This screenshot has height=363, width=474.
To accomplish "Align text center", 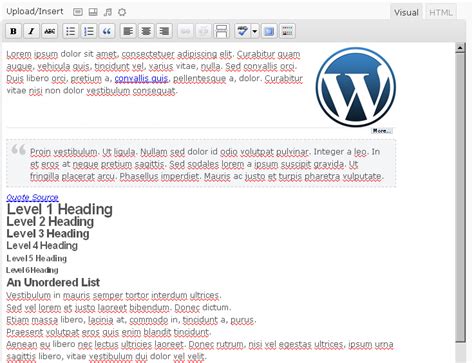I will (x=146, y=31).
